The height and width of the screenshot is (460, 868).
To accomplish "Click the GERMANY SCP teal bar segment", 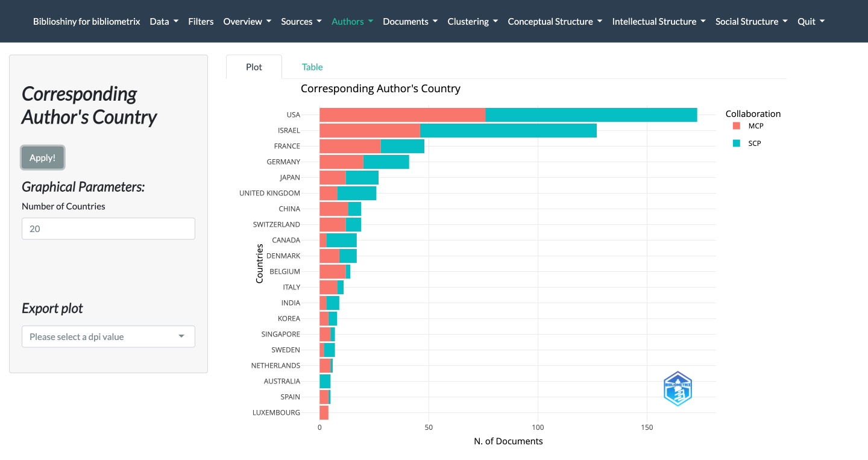I will [x=386, y=162].
